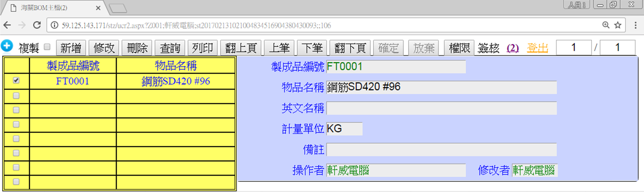
Task: Click the 簽核 label
Action: click(488, 48)
